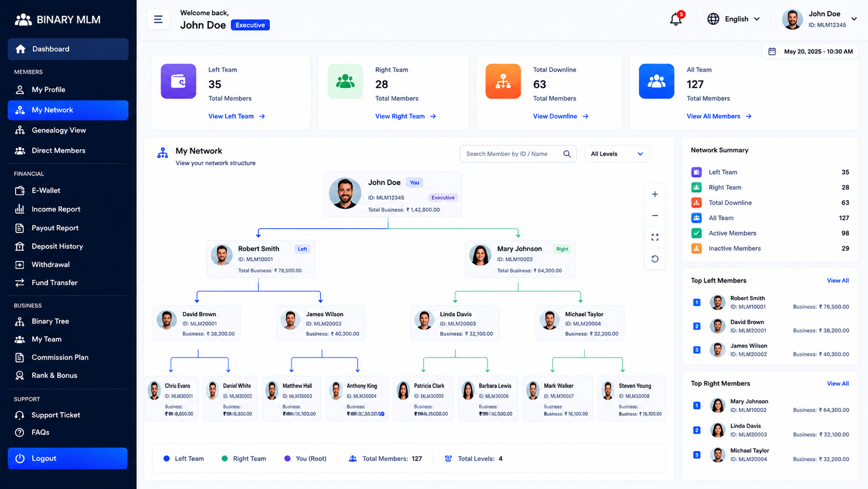Click the green Right Team card icon
868x489 pixels.
[x=345, y=81]
